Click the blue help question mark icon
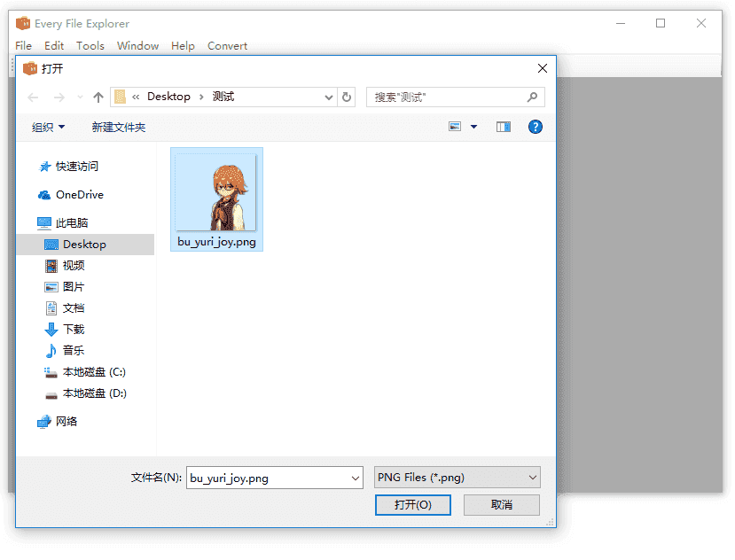Viewport: 735px width, 560px height. [x=536, y=127]
